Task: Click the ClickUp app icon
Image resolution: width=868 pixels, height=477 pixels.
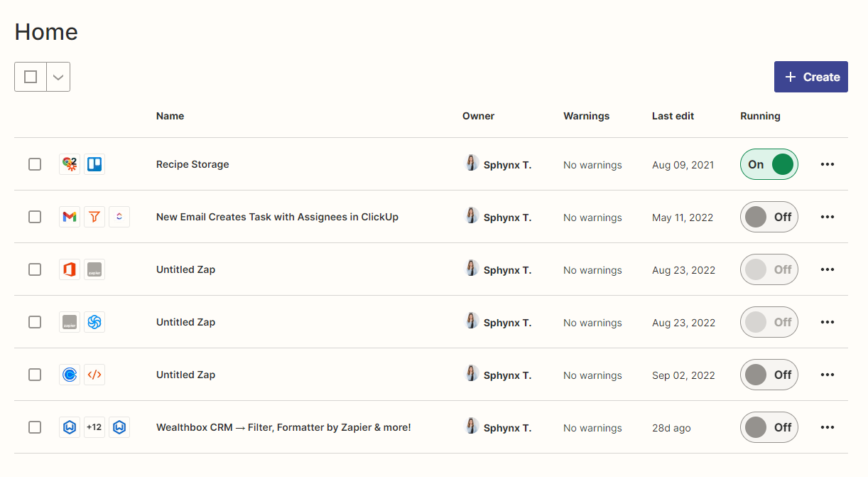Action: pos(119,217)
